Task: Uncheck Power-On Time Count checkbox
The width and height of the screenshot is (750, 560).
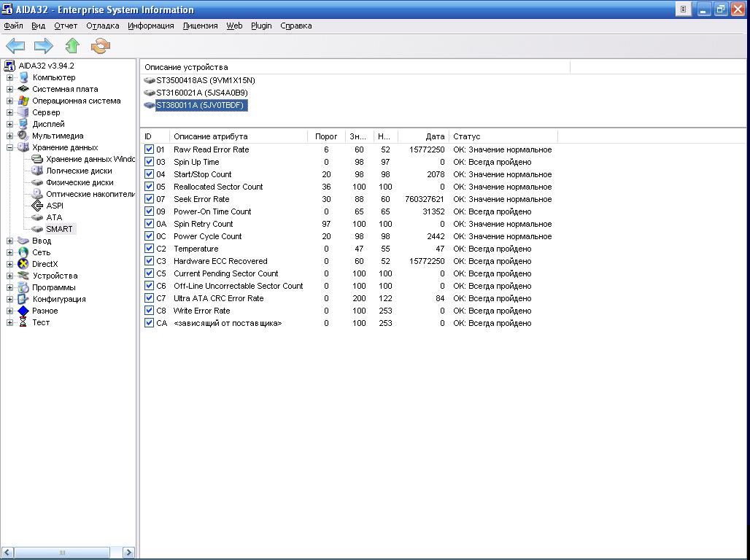Action: click(x=150, y=211)
